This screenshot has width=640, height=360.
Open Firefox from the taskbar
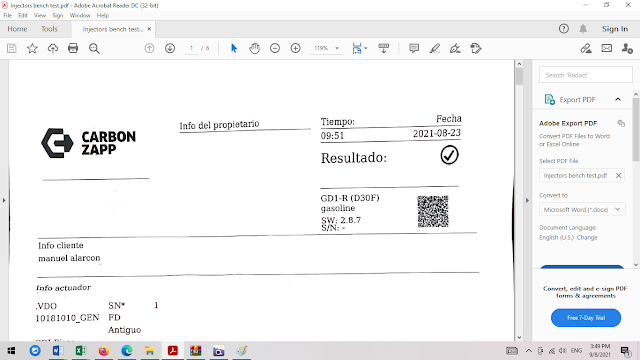pyautogui.click(x=104, y=351)
